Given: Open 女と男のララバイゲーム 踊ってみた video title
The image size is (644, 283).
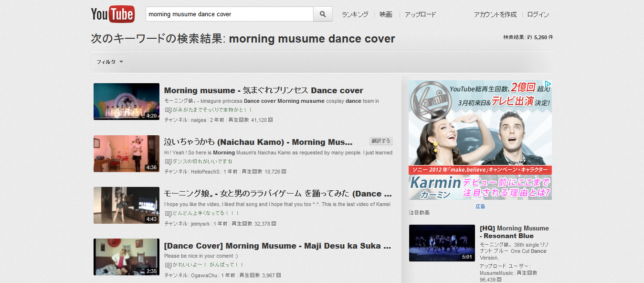Looking at the screenshot, I should 278,194.
